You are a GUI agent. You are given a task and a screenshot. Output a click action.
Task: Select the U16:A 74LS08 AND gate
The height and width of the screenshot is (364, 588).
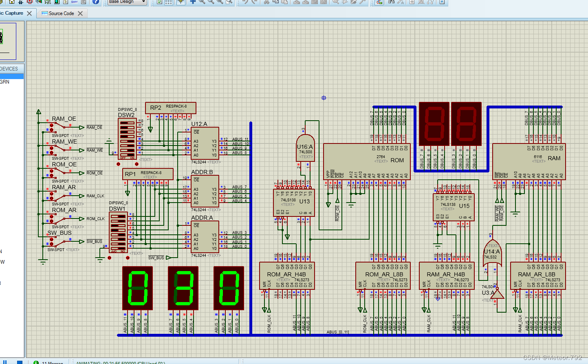click(x=306, y=148)
